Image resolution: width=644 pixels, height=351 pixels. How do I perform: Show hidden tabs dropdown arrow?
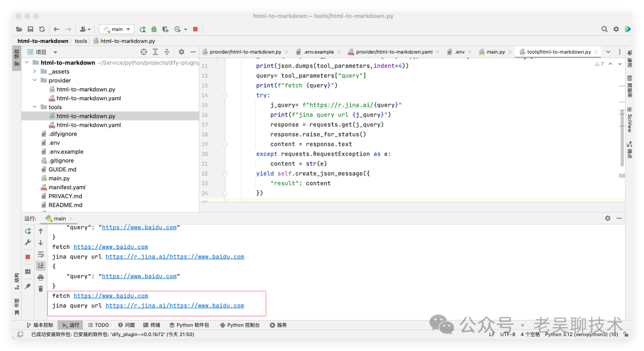click(x=608, y=52)
